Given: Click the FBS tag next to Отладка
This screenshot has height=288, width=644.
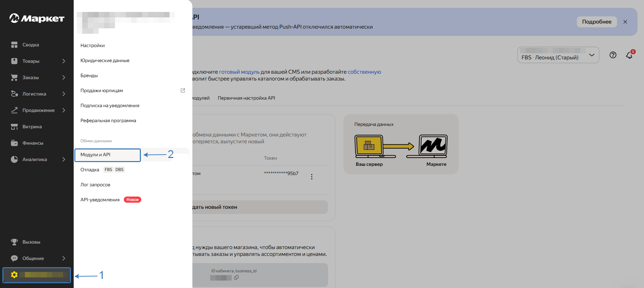Looking at the screenshot, I should coord(108,170).
